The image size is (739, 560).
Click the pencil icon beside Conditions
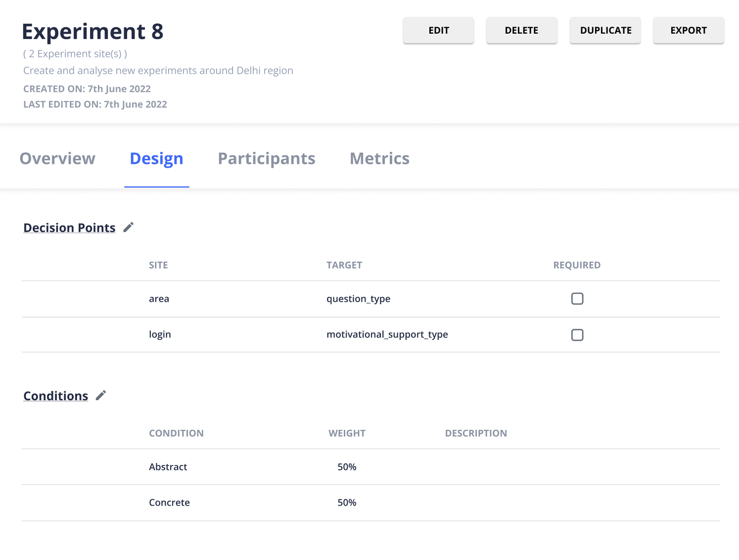101,395
